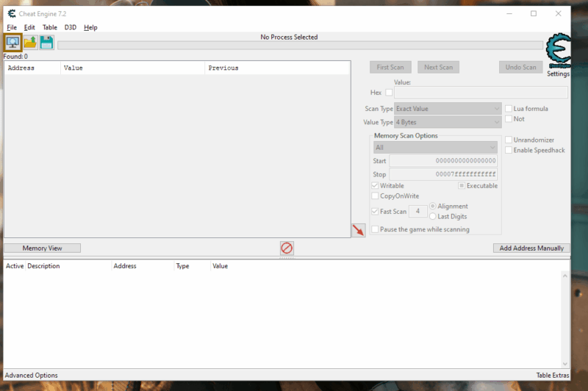Screen dimensions: 588x391
Task: Maximize the Cheat Engine window
Action: tap(534, 14)
